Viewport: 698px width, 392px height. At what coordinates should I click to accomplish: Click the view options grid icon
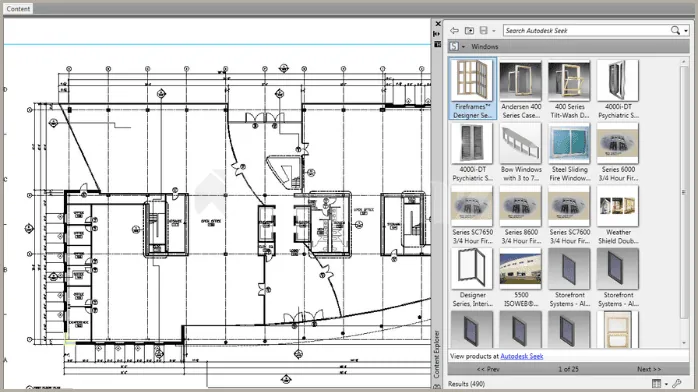coord(657,383)
